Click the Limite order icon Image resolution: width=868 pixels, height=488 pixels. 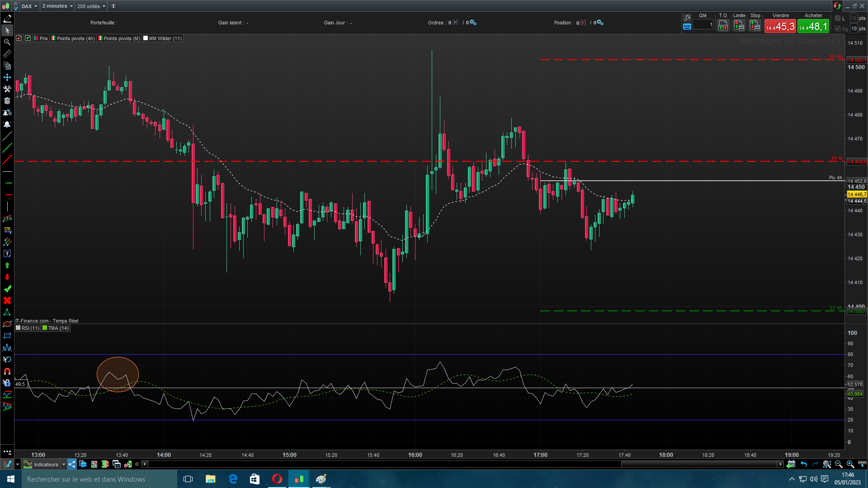(739, 26)
